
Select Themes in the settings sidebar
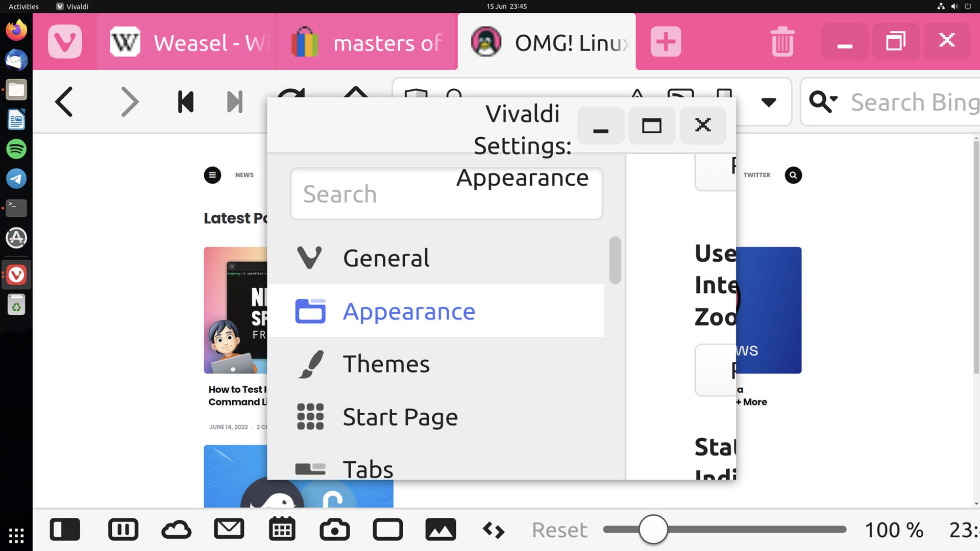click(x=386, y=364)
